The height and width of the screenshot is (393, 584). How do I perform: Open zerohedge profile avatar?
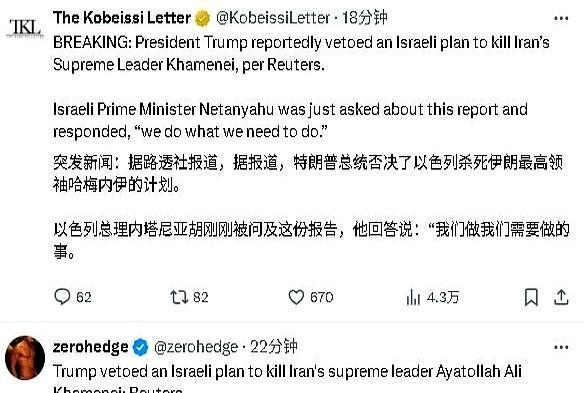pos(25,358)
